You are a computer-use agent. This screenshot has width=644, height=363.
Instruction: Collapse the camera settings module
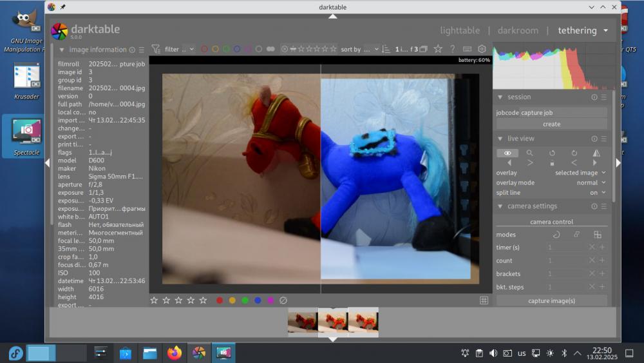(x=500, y=206)
